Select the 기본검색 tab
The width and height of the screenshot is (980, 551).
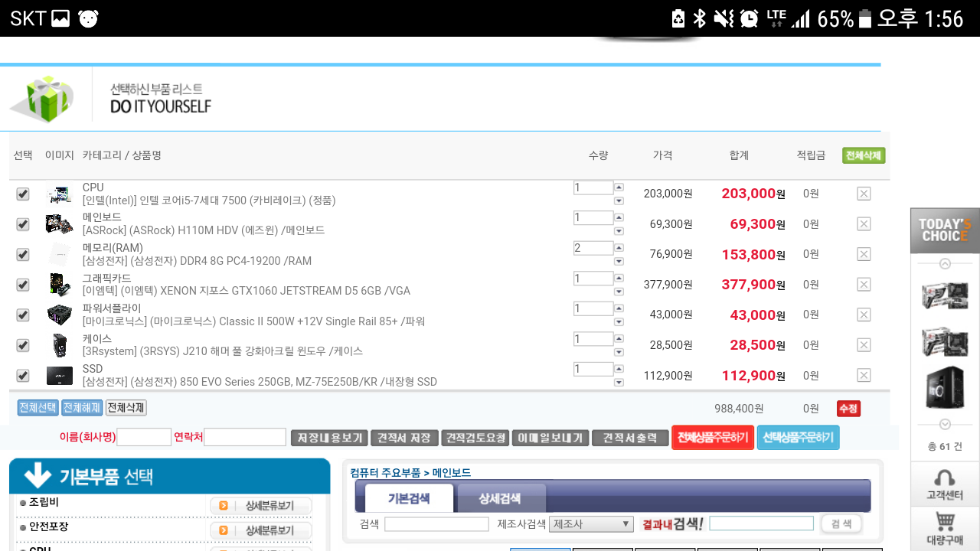pos(409,499)
